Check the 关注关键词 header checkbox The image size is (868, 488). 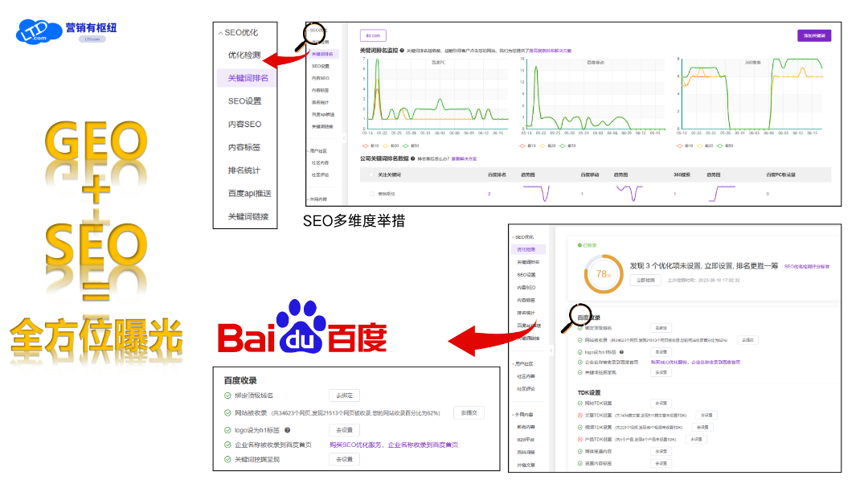[371, 174]
